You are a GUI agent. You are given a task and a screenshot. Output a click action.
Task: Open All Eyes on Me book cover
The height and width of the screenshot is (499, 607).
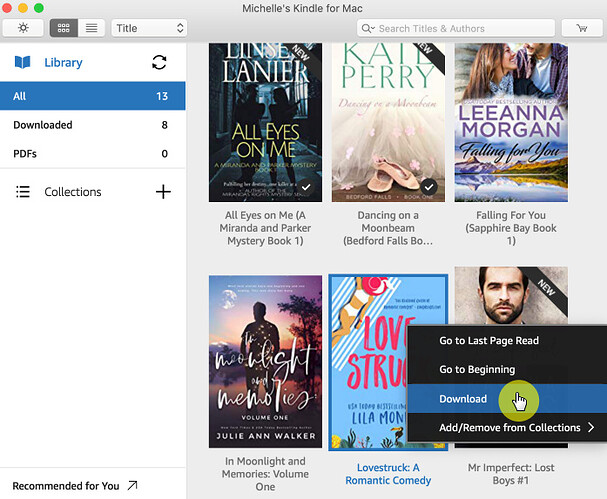[x=265, y=122]
